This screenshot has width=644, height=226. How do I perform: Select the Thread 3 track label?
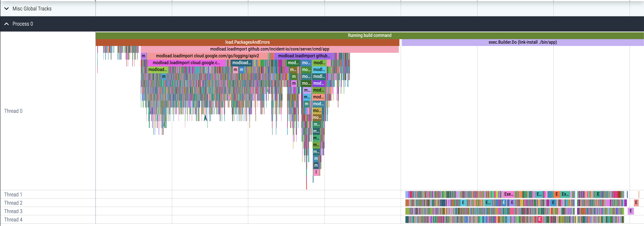[x=13, y=211]
